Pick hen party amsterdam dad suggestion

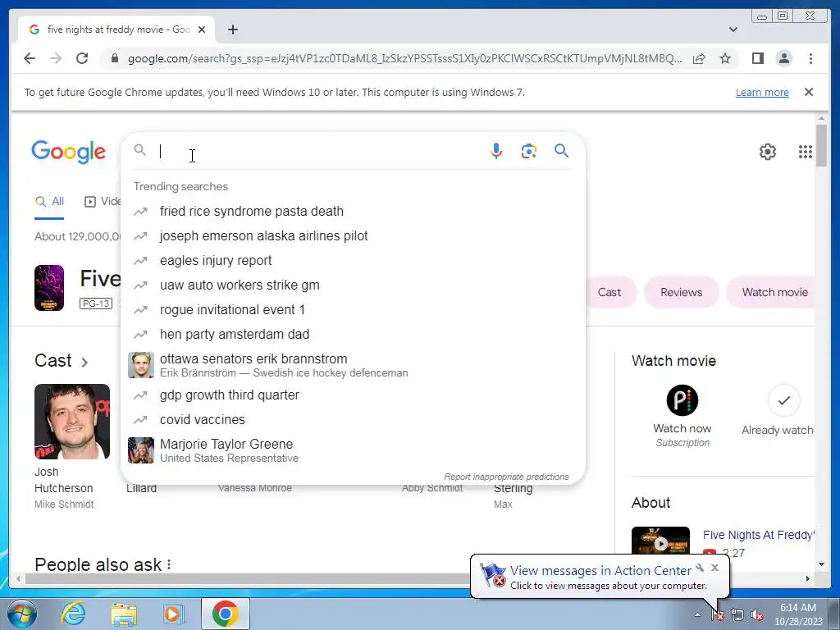354,335
